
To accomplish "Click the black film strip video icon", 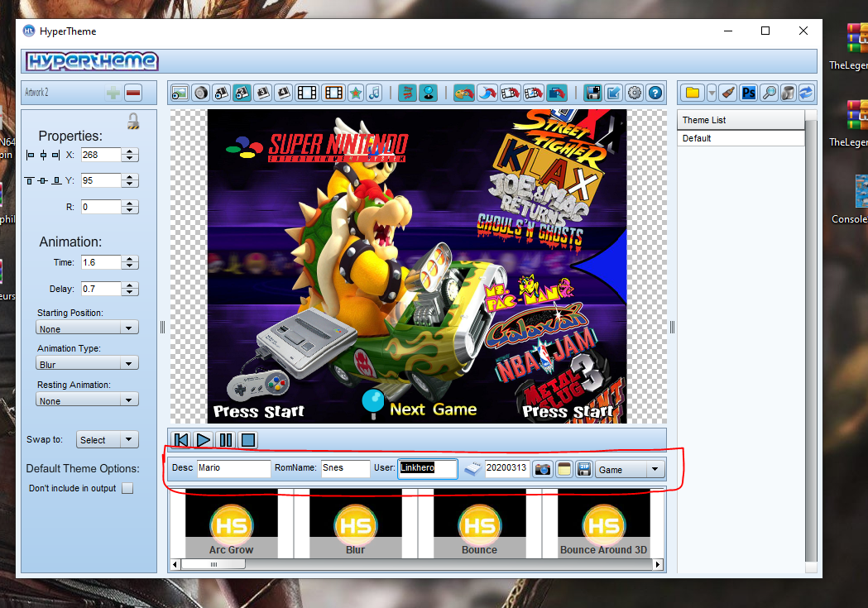I will pos(307,93).
